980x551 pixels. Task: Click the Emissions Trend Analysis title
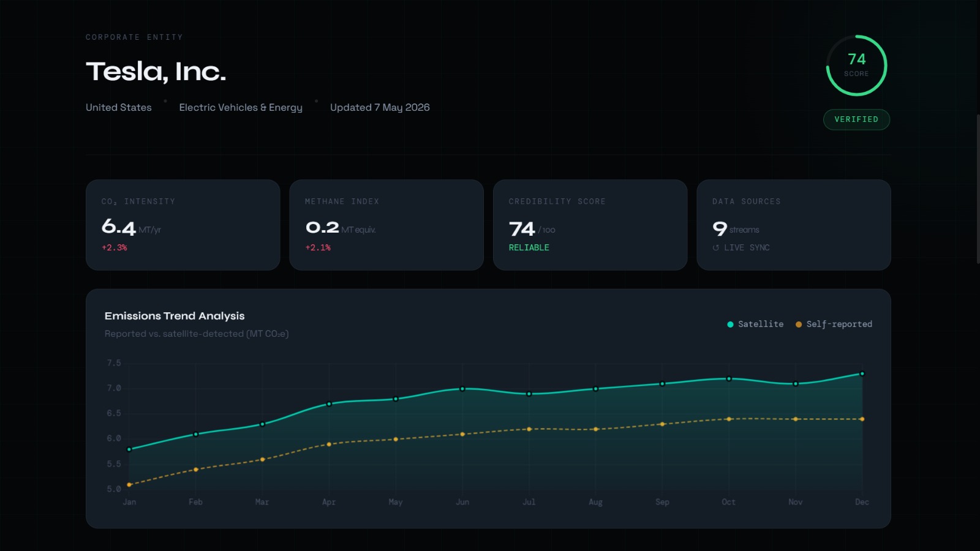175,316
